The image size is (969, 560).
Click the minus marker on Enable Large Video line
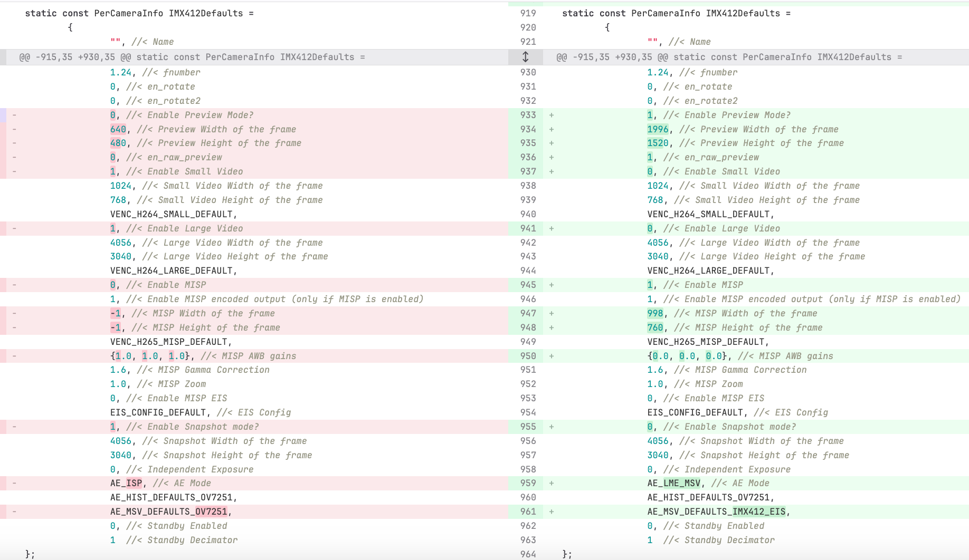[14, 228]
